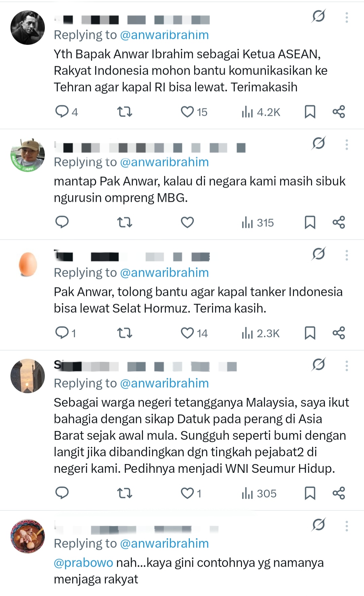Open @anwaribrahim link in first reply

164,35
